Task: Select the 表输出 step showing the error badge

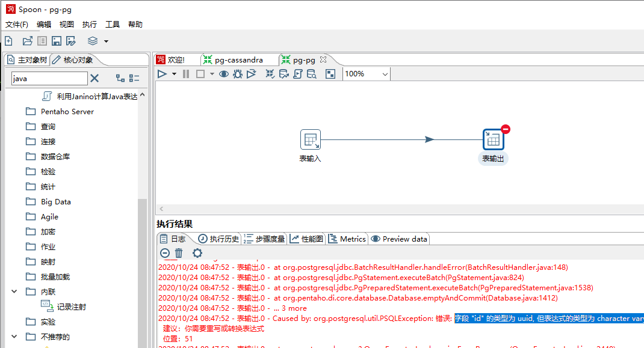Action: [x=493, y=139]
